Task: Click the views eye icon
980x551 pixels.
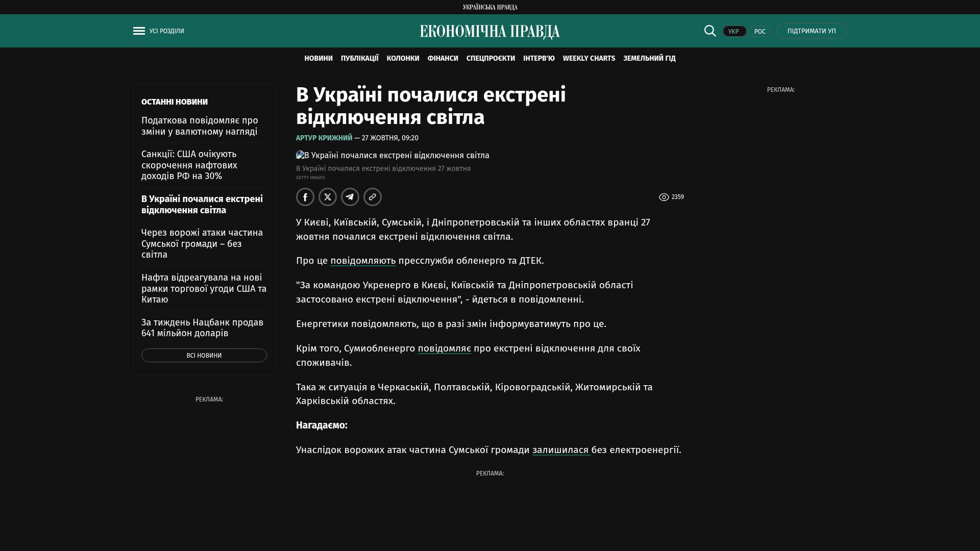Action: (664, 197)
